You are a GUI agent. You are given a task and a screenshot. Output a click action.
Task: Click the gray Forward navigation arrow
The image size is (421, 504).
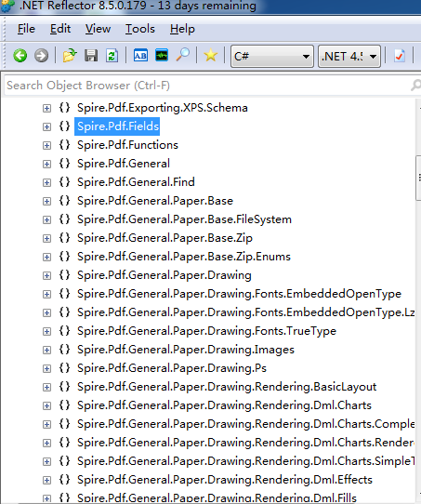click(41, 56)
